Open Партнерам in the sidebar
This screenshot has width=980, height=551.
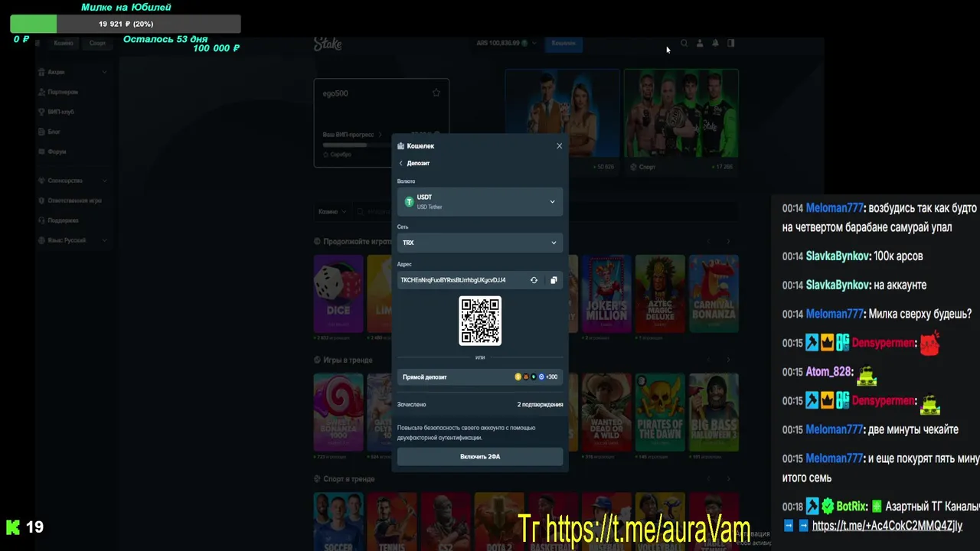point(63,92)
